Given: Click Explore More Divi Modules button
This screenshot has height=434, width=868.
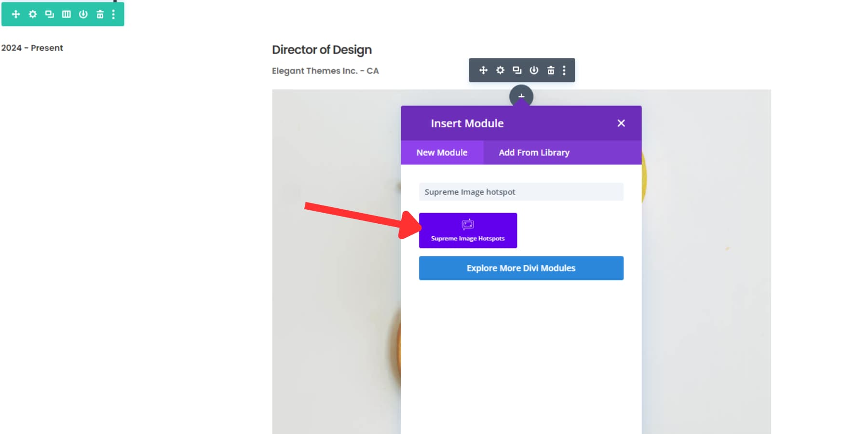Looking at the screenshot, I should pos(521,268).
